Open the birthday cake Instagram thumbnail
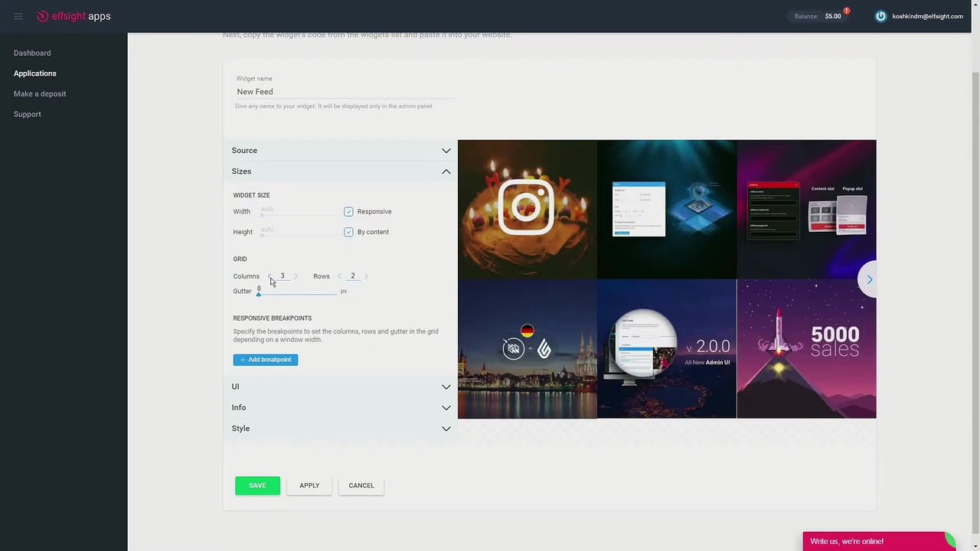This screenshot has height=551, width=980. [528, 209]
